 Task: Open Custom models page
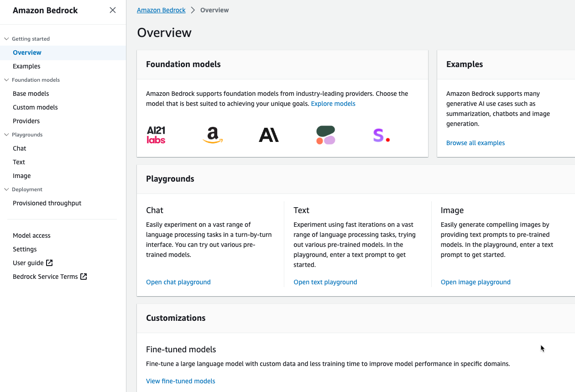(35, 107)
